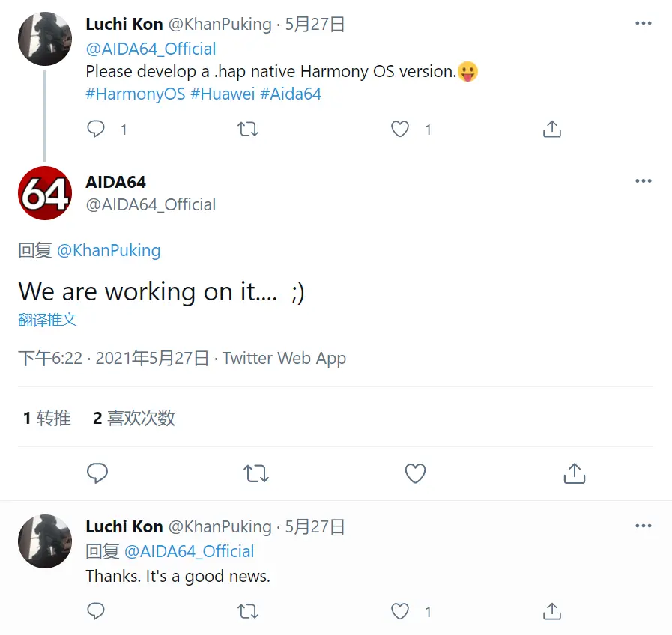
Task: Share the AIDA64 main tweet
Action: point(574,473)
